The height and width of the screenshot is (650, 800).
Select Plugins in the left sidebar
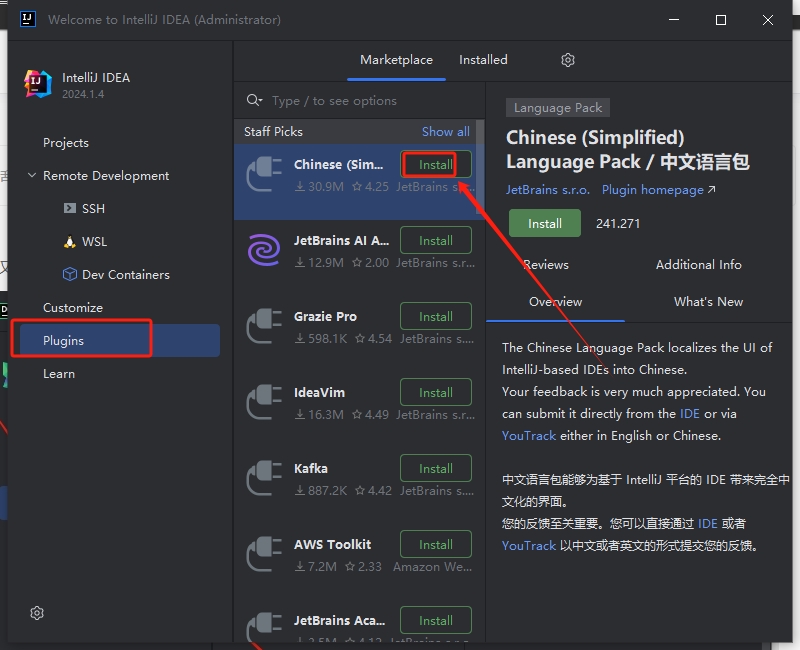64,341
